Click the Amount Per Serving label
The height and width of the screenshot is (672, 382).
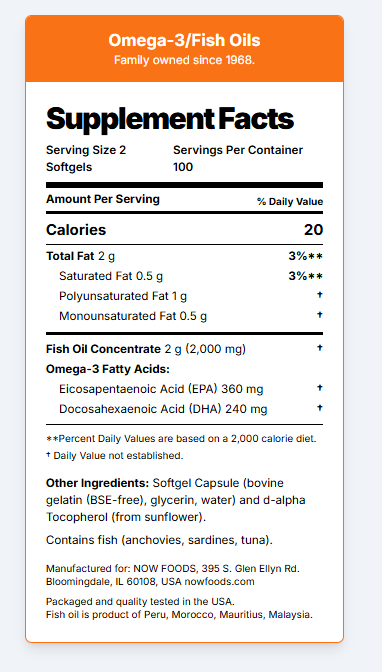point(103,199)
